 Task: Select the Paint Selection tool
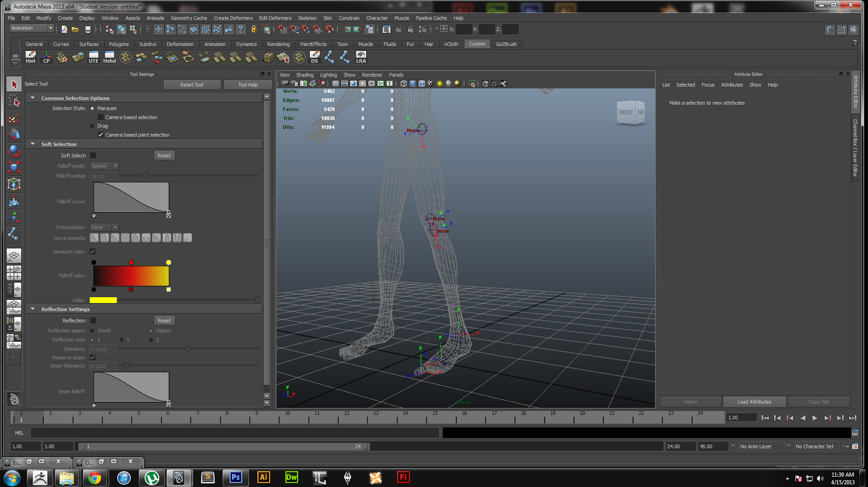14,118
